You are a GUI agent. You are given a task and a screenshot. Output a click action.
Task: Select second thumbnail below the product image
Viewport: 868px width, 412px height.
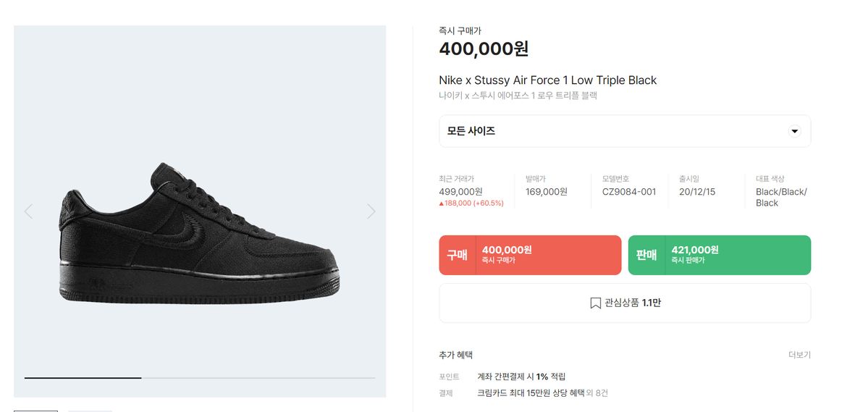(x=90, y=411)
